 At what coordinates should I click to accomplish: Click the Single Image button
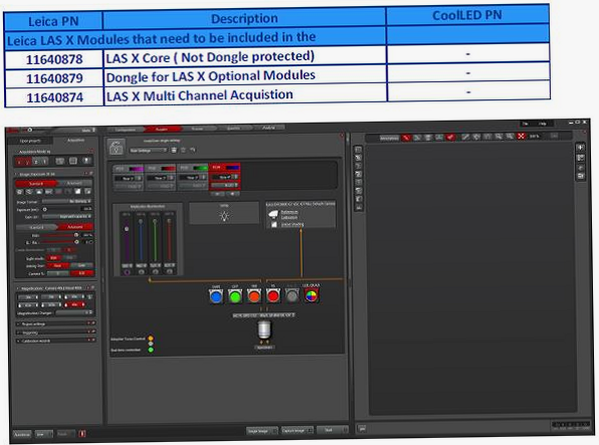click(x=262, y=431)
